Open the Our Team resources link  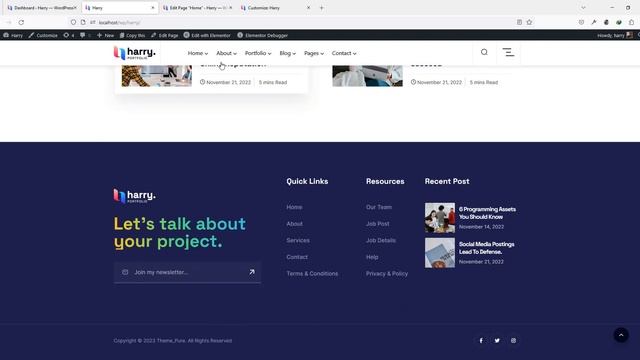point(379,207)
